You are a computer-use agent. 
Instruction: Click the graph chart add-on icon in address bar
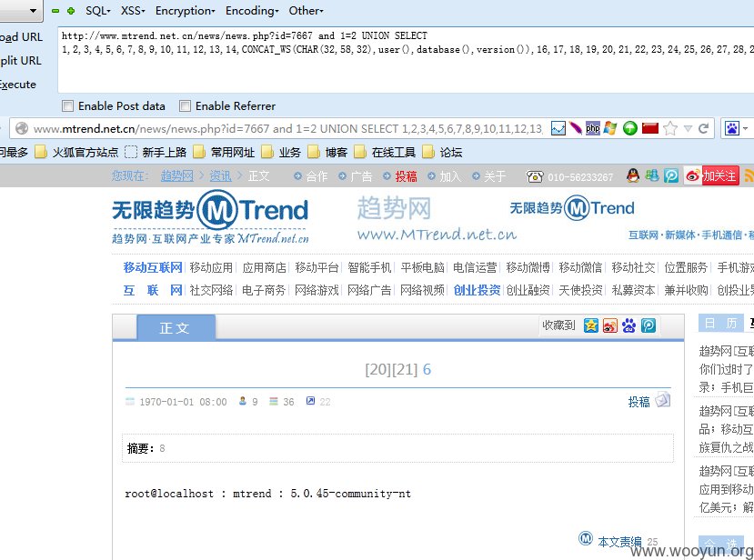point(558,128)
